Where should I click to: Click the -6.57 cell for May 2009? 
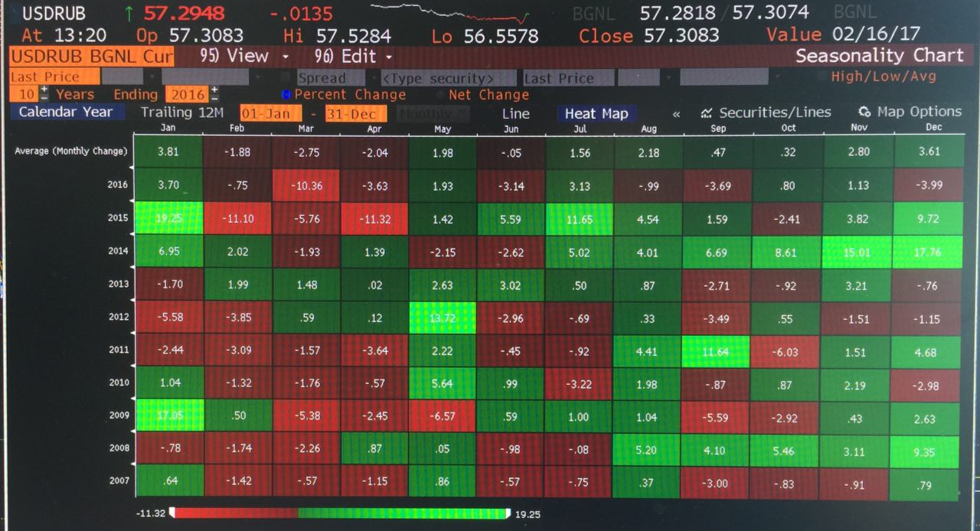pyautogui.click(x=443, y=417)
